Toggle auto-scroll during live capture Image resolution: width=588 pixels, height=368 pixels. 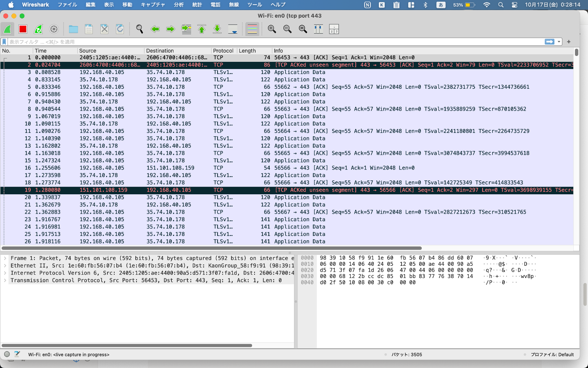pos(233,29)
